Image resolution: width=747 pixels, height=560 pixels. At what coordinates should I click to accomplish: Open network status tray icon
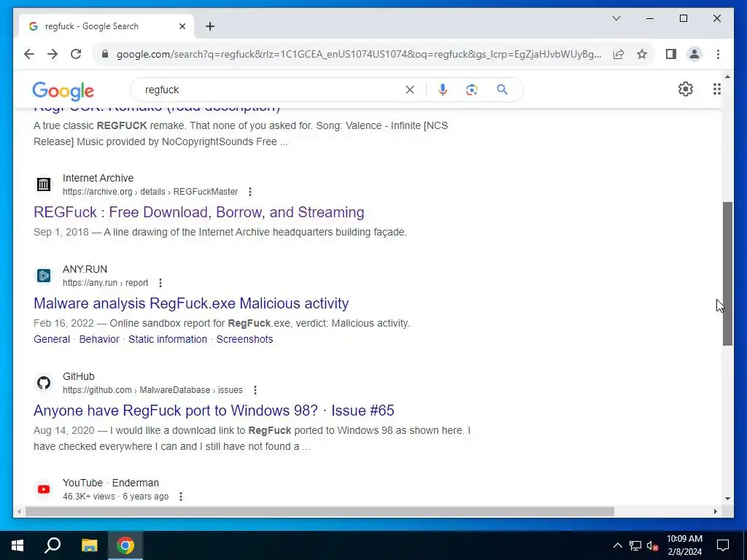click(635, 545)
